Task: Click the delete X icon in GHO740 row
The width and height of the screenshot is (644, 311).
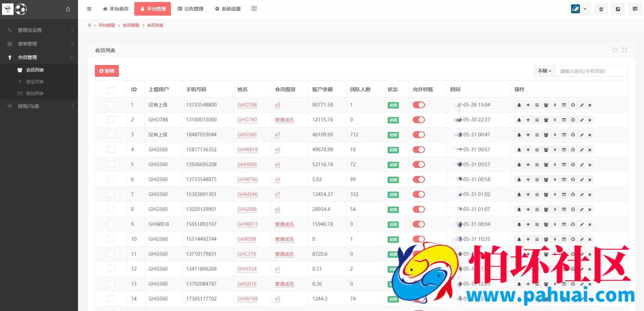Action: pyautogui.click(x=590, y=120)
